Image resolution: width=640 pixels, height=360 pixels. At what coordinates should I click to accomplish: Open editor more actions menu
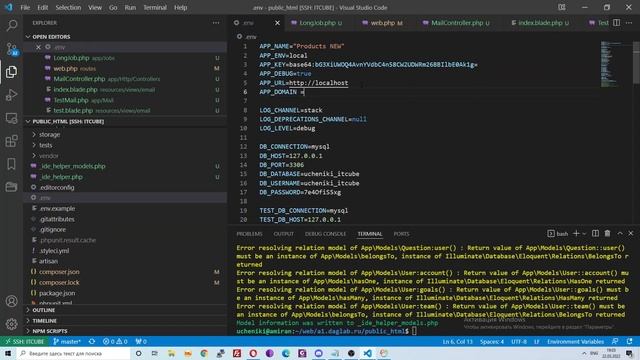pyautogui.click(x=629, y=23)
